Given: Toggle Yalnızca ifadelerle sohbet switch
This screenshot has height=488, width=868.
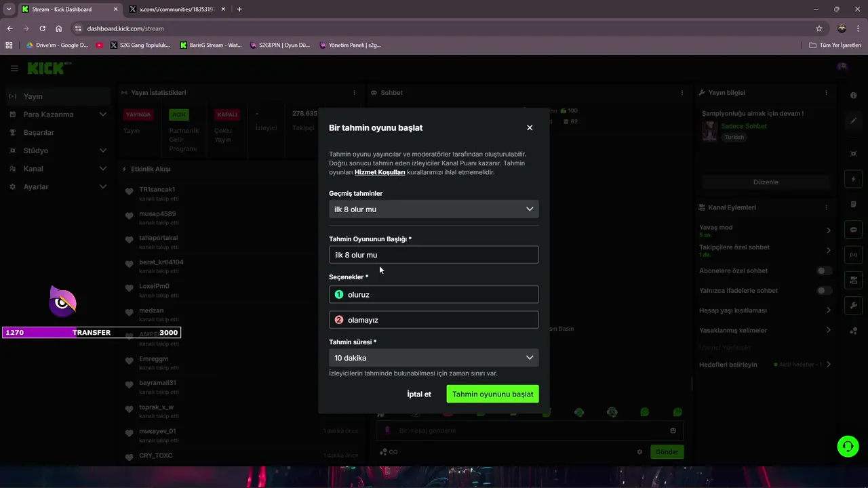Looking at the screenshot, I should 823,290.
